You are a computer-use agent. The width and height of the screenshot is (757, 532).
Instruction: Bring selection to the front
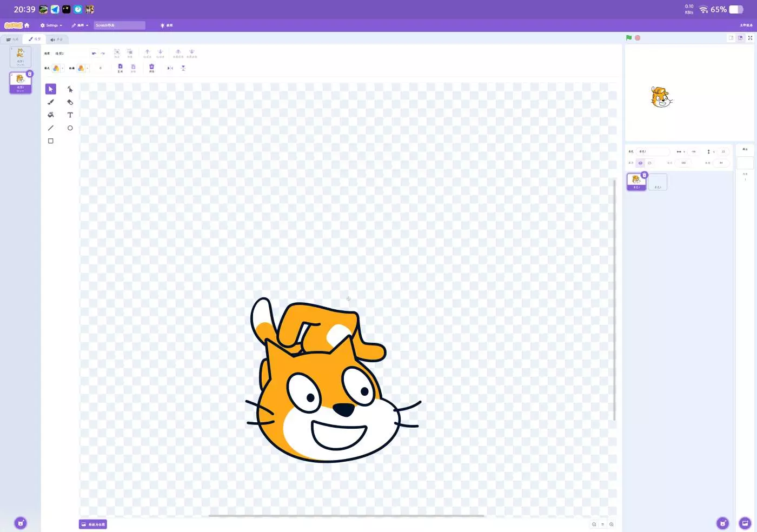pyautogui.click(x=178, y=53)
